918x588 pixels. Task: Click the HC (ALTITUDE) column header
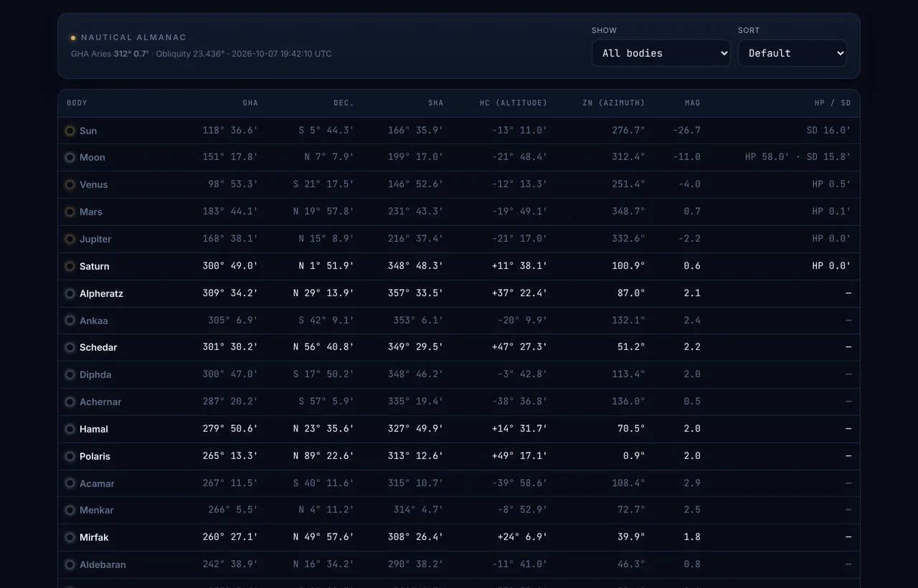click(514, 103)
